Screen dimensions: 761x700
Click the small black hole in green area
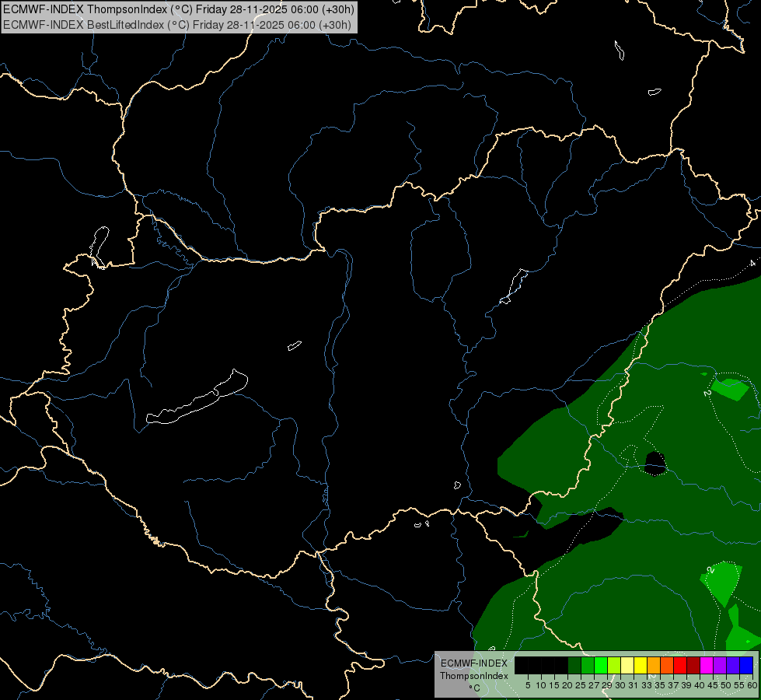pos(655,464)
